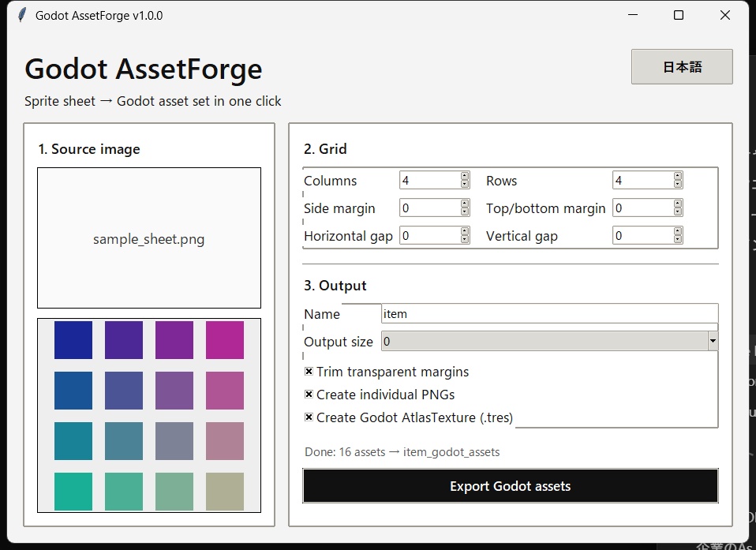The height and width of the screenshot is (550, 756).
Task: Increase Top/bottom margin with the up arrow
Action: click(678, 204)
